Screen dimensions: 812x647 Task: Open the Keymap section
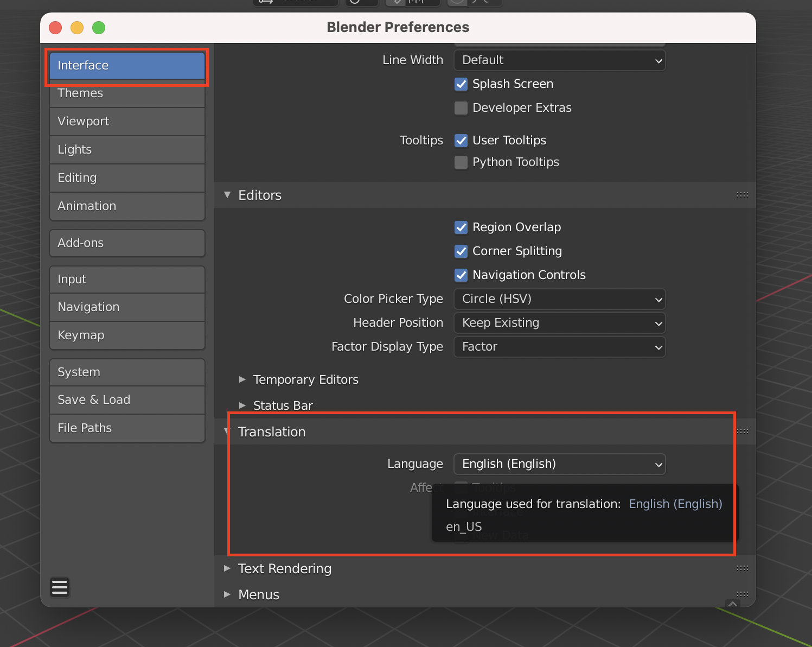tap(127, 335)
